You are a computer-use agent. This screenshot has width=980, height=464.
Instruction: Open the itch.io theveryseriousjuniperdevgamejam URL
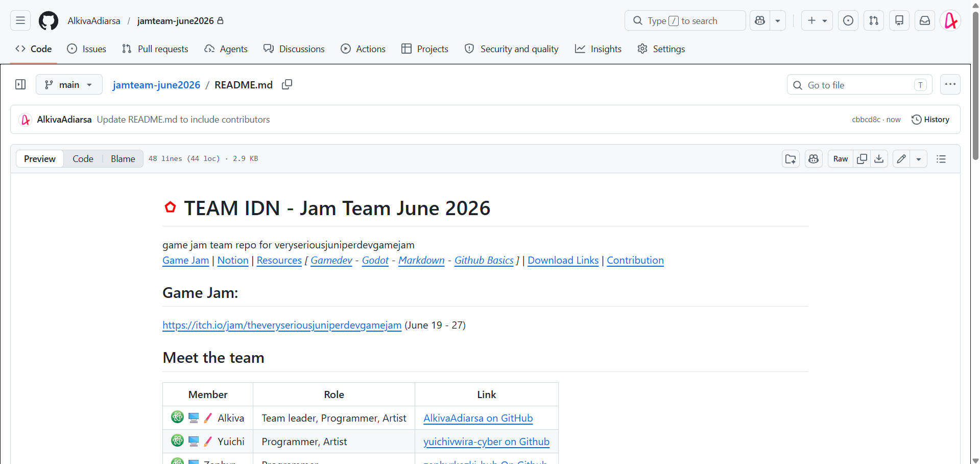tap(282, 325)
